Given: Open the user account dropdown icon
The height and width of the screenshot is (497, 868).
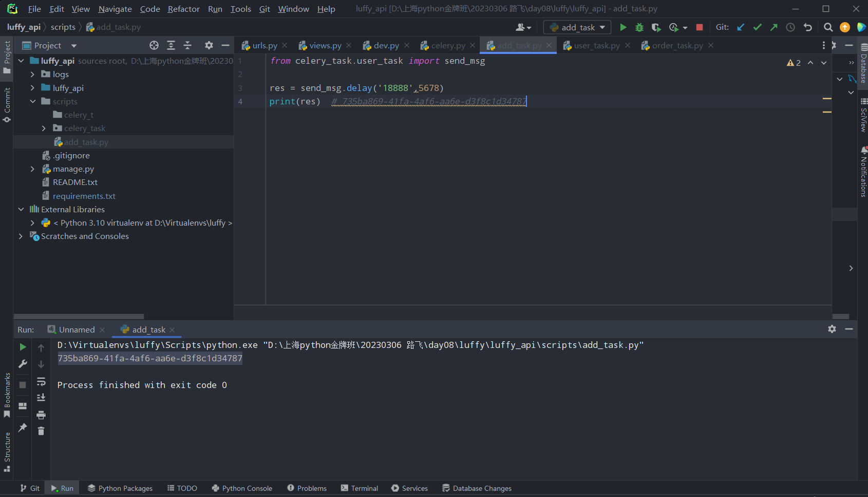Looking at the screenshot, I should 523,27.
